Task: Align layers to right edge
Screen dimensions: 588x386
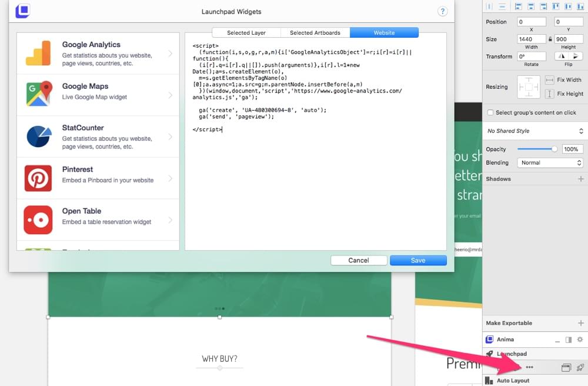Action: click(543, 6)
